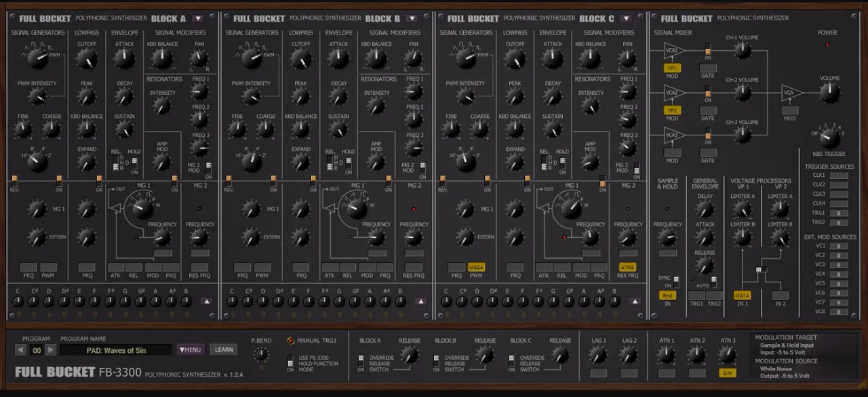Open the BLOCK C dropdown arrow
Viewport: 868px width, 397px height.
[x=627, y=18]
